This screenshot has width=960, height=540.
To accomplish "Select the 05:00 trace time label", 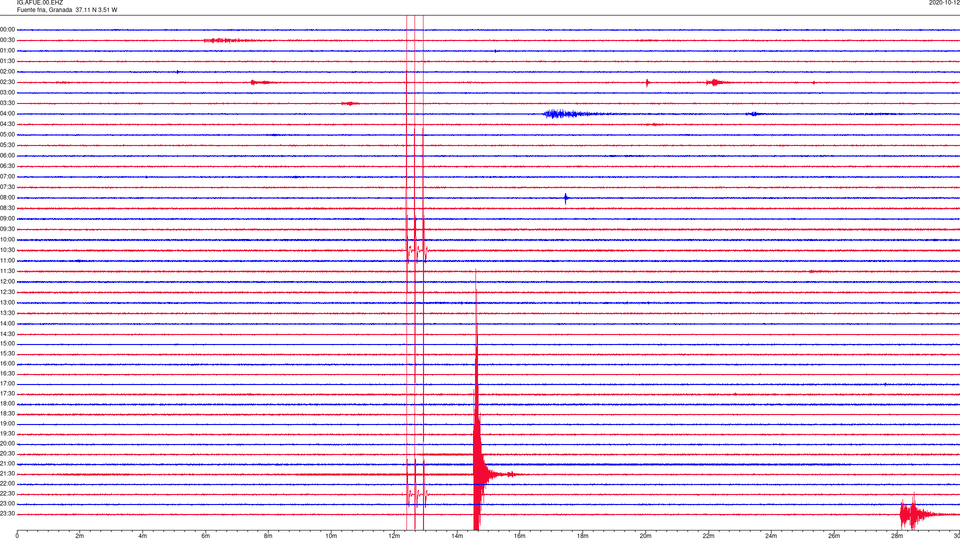I will [x=7, y=135].
